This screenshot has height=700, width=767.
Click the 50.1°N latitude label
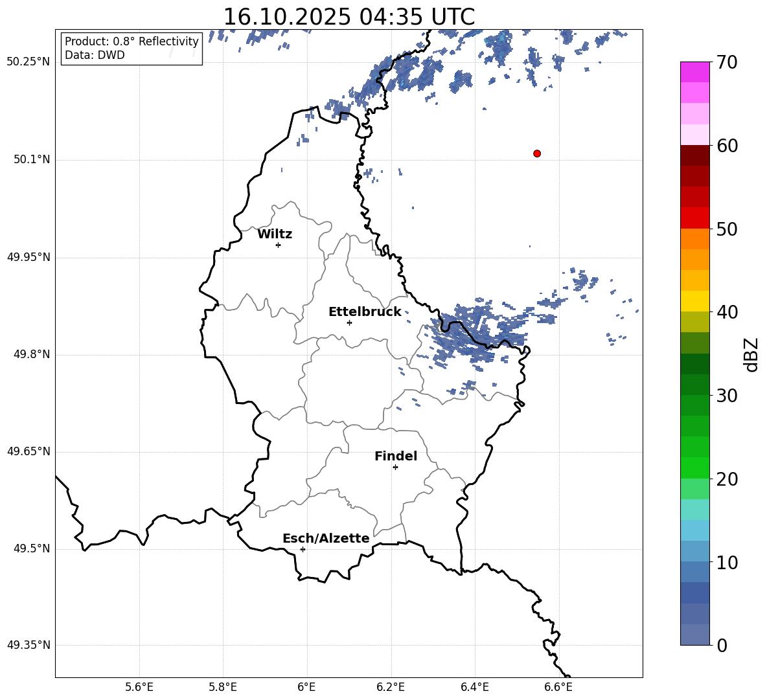[x=32, y=160]
